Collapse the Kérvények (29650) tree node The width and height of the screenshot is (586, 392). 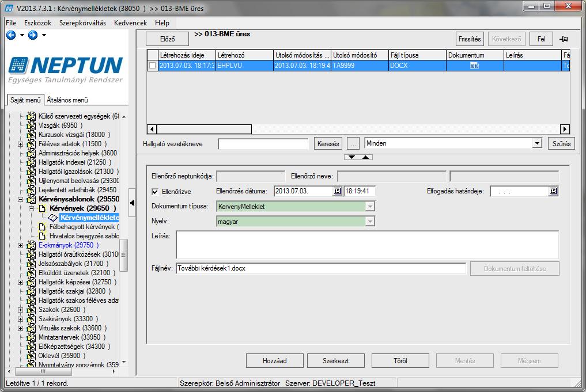click(31, 208)
